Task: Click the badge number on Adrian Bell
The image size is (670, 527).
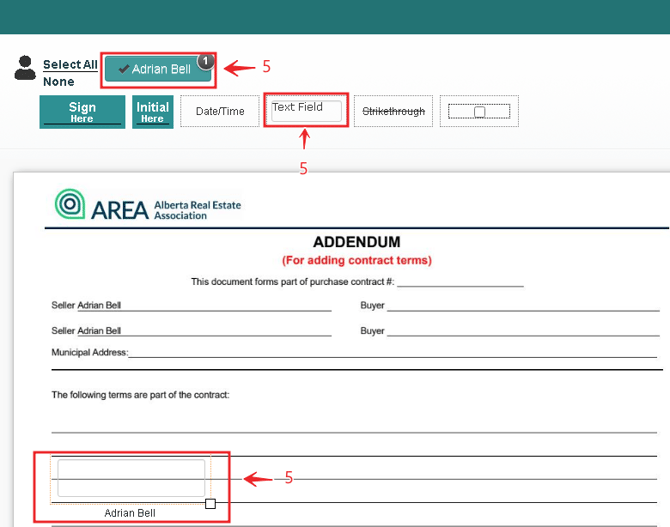Action: click(205, 61)
